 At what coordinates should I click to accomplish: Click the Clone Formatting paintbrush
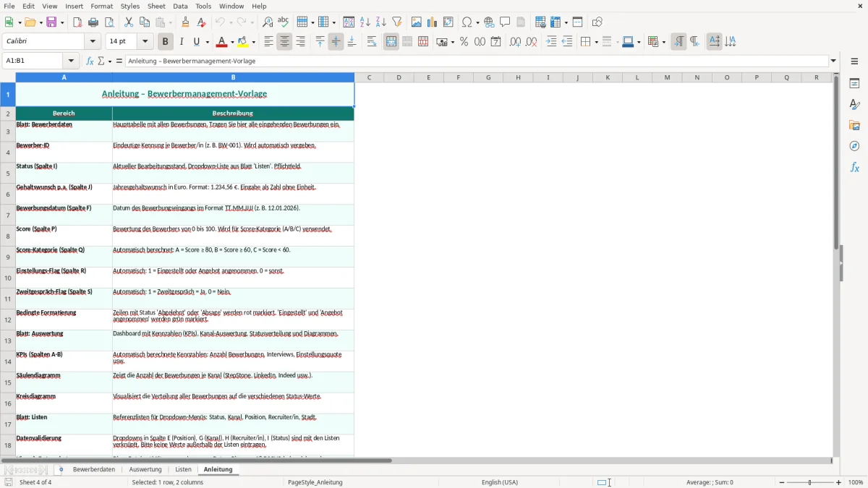tap(185, 22)
